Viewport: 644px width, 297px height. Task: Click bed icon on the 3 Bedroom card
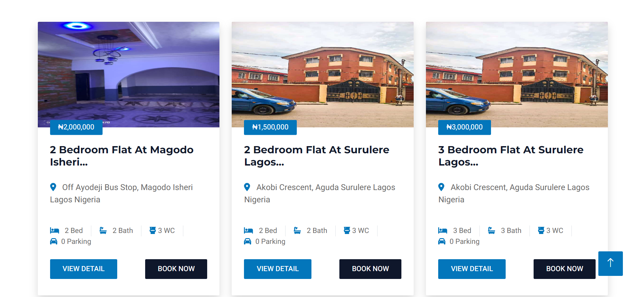tap(443, 231)
